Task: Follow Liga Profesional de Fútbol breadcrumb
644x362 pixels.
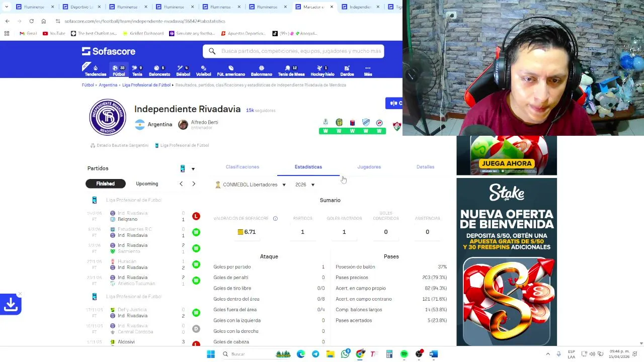Action: [x=146, y=85]
